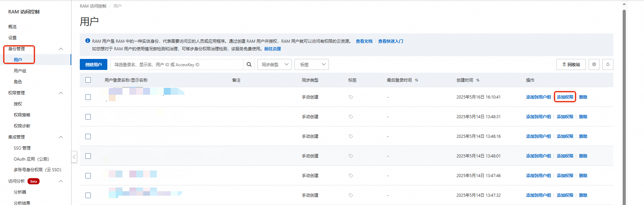Open 设置 in the sidebar
644x205 pixels.
(12, 38)
